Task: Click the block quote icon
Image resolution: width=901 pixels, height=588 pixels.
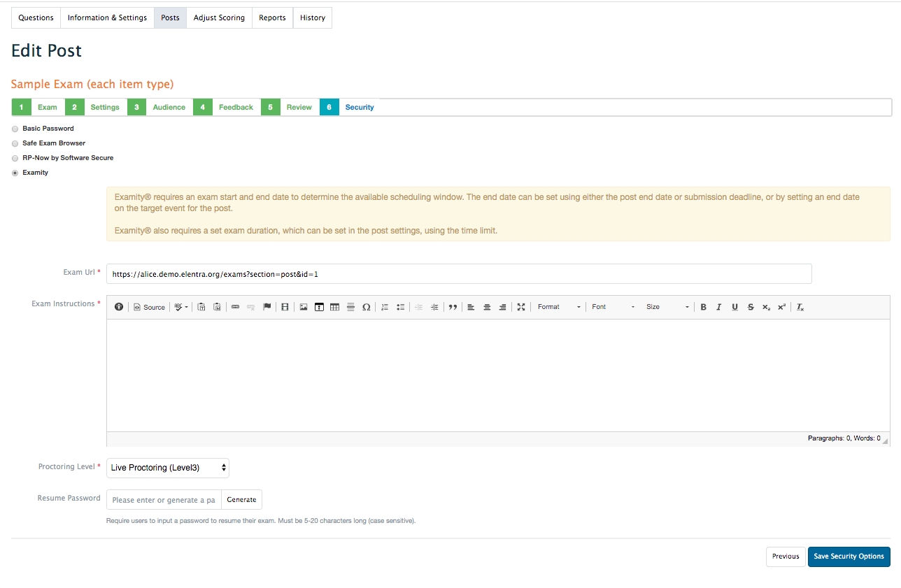Action: tap(453, 307)
